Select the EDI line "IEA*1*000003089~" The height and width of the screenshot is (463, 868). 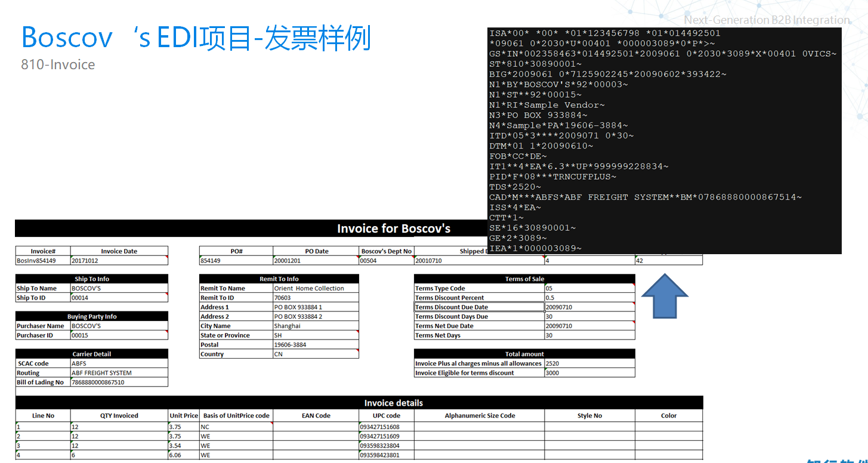535,248
